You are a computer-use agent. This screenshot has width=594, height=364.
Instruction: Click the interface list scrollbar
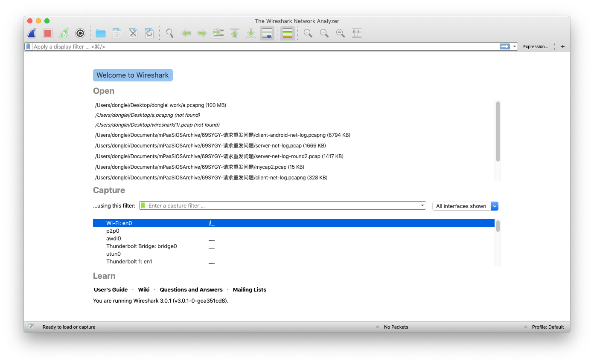pos(498,226)
